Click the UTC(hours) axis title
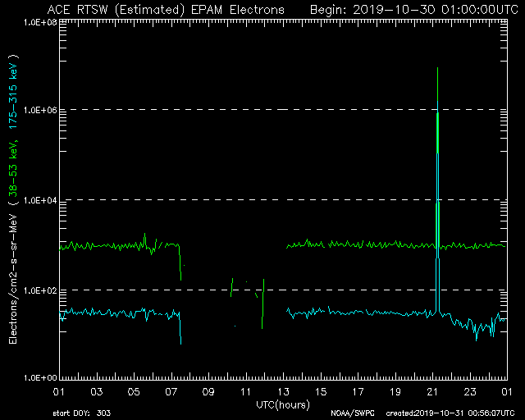The height and width of the screenshot is (420, 525). 283,405
